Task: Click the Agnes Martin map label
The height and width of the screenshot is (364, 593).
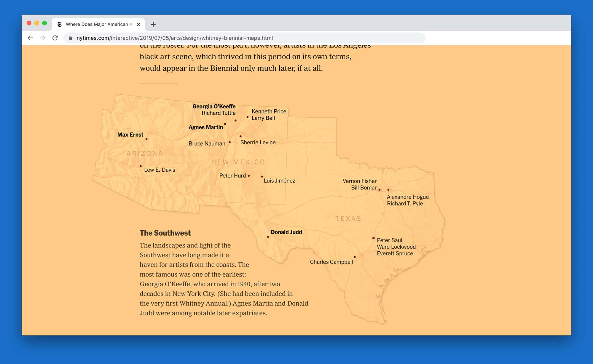Action: point(206,127)
